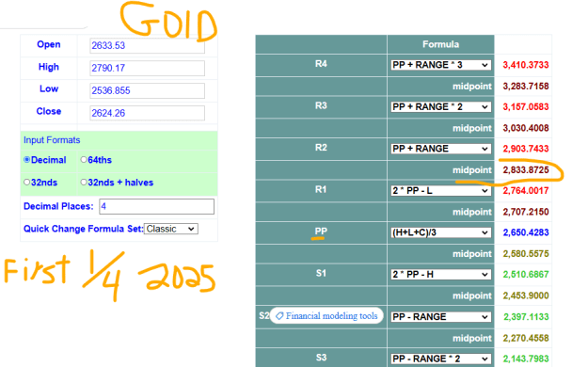
Task: Click the S2 value 2,397.1133
Action: tap(526, 317)
